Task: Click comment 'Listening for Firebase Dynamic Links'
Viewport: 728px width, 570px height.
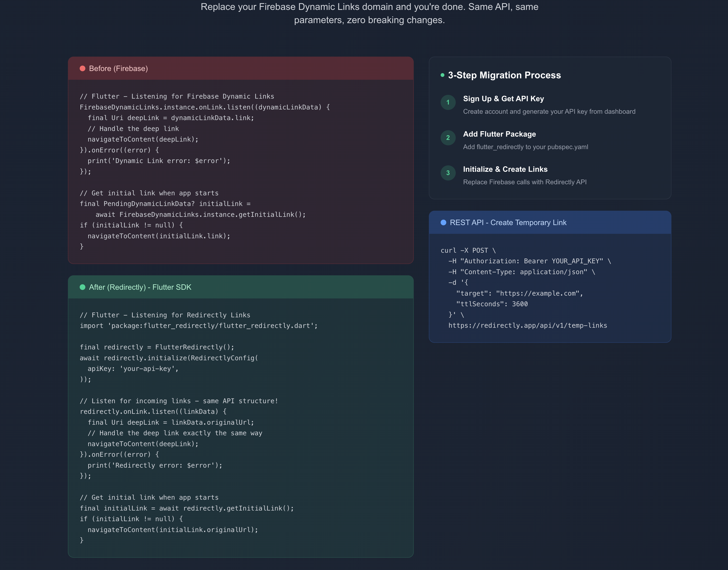Action: click(x=177, y=96)
